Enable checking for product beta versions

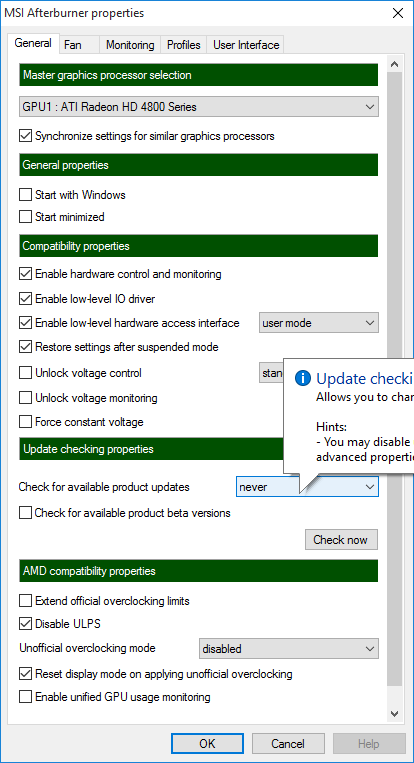[25, 512]
